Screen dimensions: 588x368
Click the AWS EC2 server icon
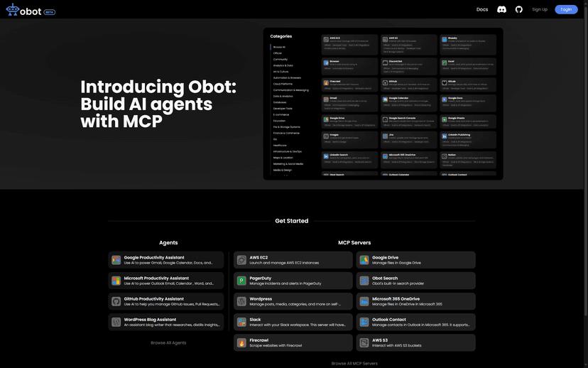point(241,260)
